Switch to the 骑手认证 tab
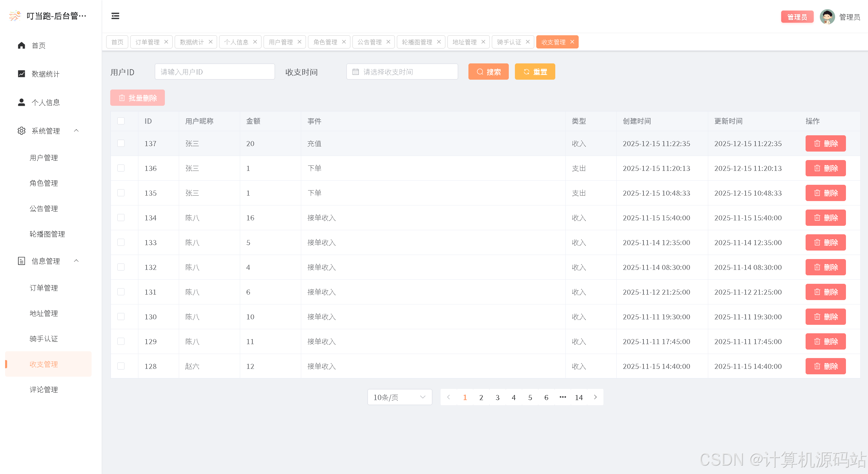 point(509,42)
